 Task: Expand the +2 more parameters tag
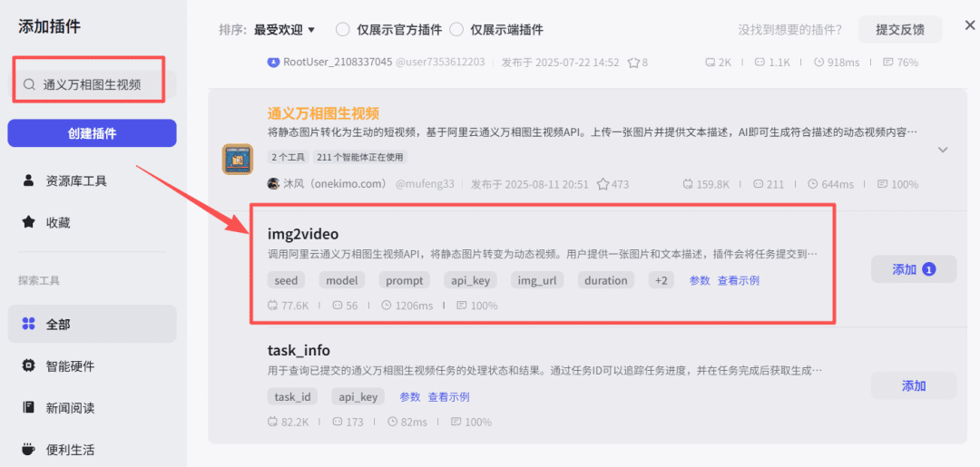point(661,280)
